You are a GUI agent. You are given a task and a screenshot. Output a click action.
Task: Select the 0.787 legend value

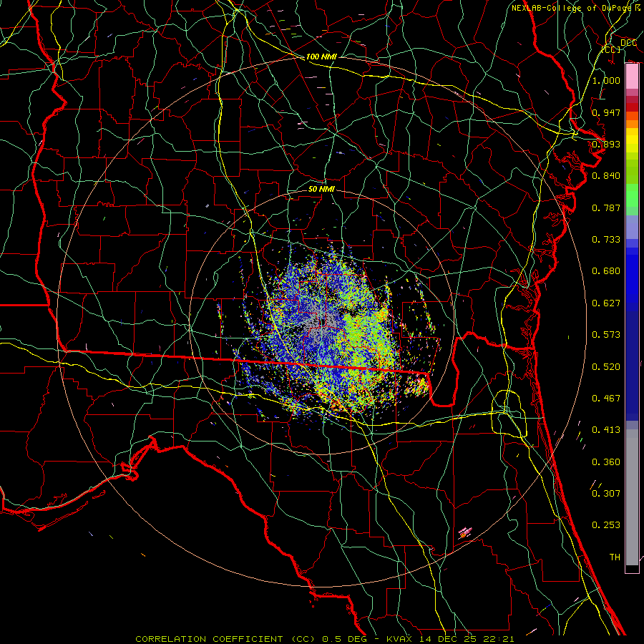click(x=606, y=208)
